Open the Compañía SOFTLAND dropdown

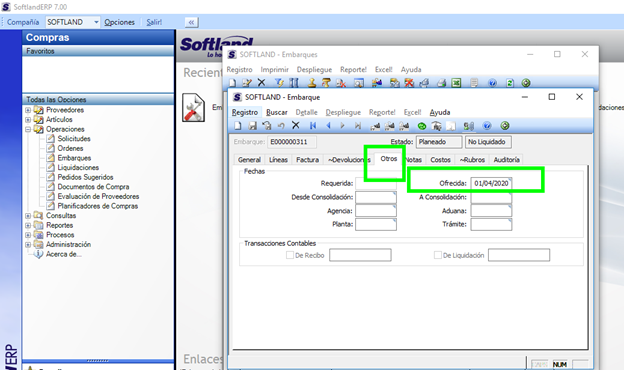point(96,22)
